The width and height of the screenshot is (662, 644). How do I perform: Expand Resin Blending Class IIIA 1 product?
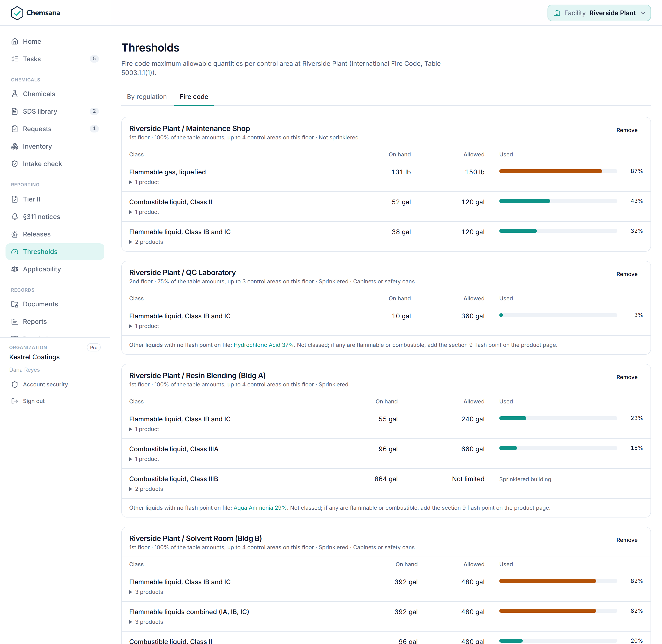[x=144, y=459]
